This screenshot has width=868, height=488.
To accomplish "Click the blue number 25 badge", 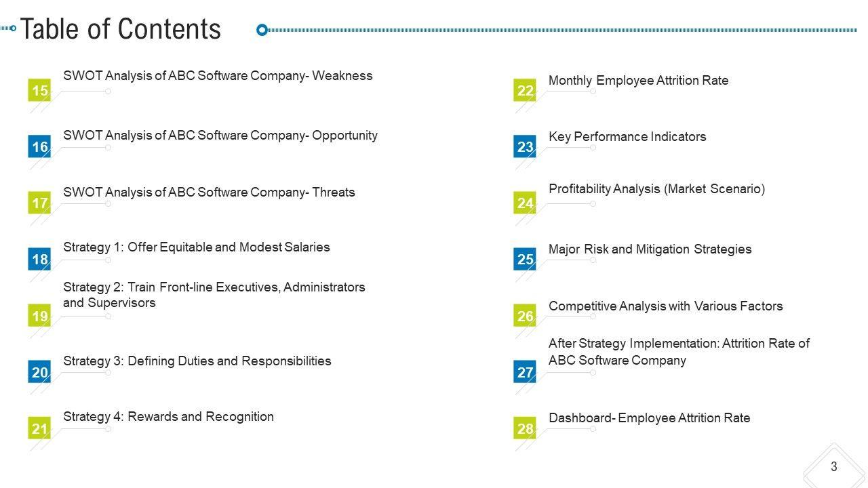I will point(526,260).
